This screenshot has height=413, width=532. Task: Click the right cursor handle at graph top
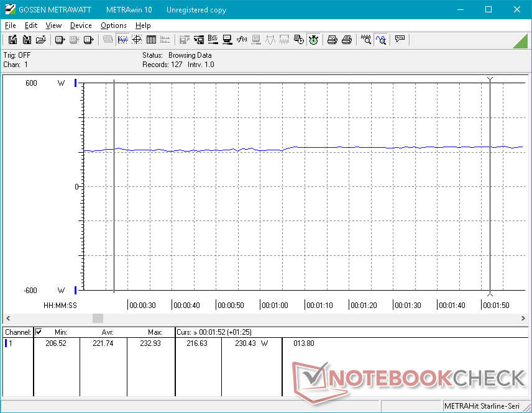(490, 79)
